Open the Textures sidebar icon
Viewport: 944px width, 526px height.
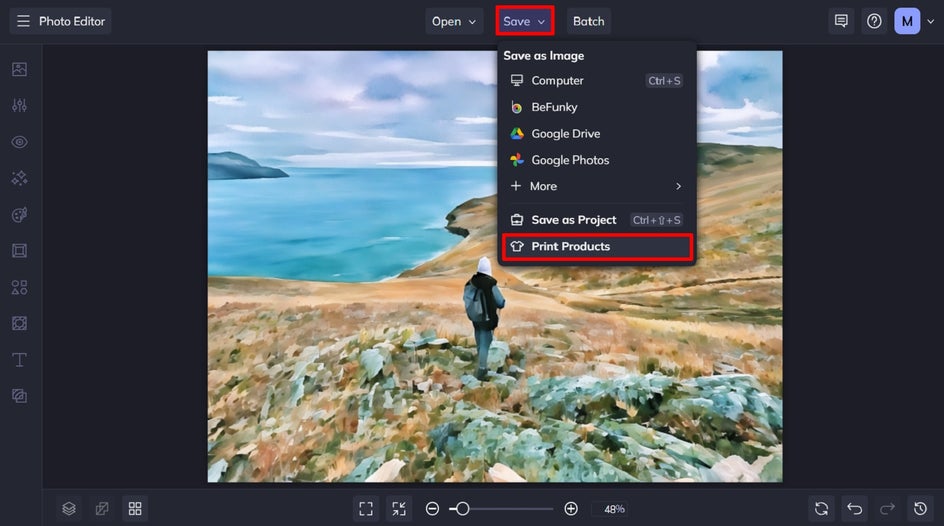(x=19, y=396)
